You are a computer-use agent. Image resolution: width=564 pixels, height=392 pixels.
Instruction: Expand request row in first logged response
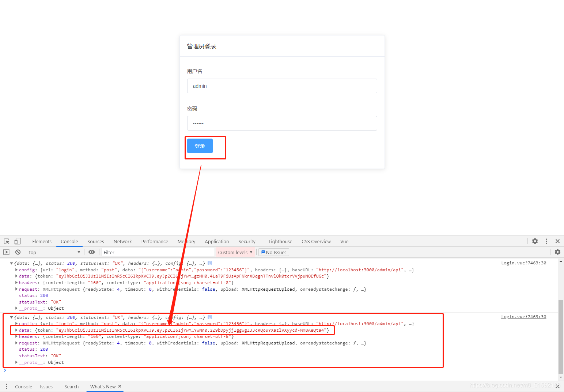pyautogui.click(x=16, y=289)
